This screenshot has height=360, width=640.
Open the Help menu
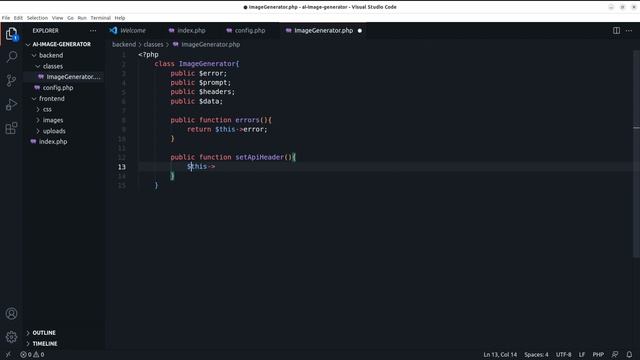tap(120, 18)
